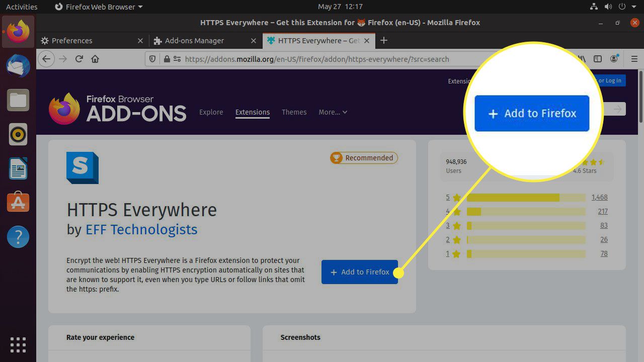Open Firefox account avatar menu
The height and width of the screenshot is (362, 644).
pyautogui.click(x=614, y=59)
